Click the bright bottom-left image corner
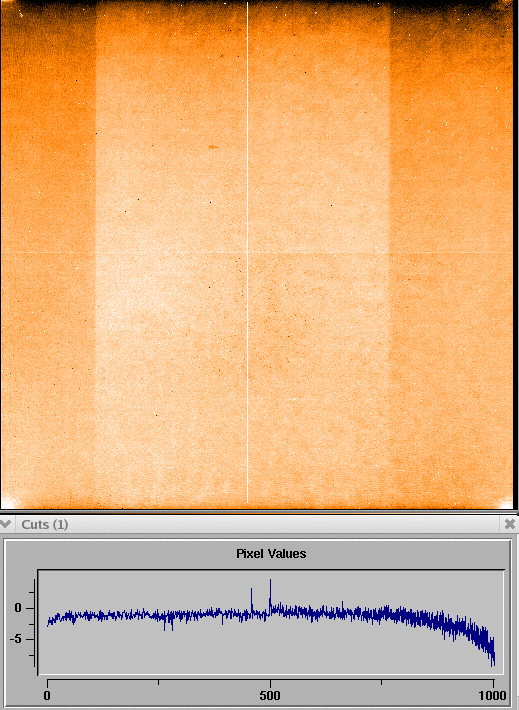The width and height of the screenshot is (519, 710). (x=8, y=503)
